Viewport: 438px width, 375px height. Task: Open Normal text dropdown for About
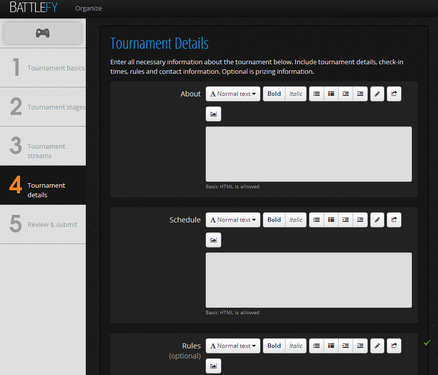[233, 94]
